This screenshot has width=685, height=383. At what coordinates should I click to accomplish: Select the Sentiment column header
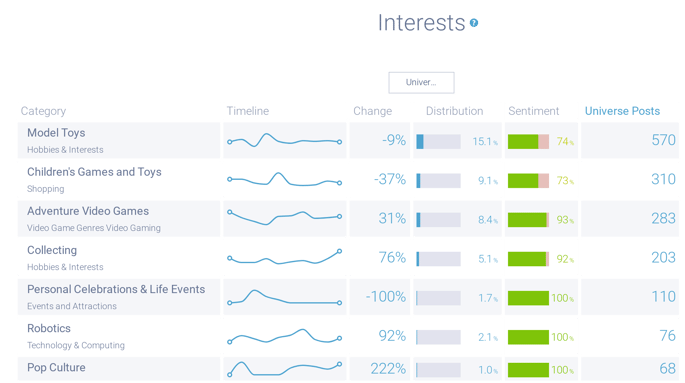tap(533, 111)
